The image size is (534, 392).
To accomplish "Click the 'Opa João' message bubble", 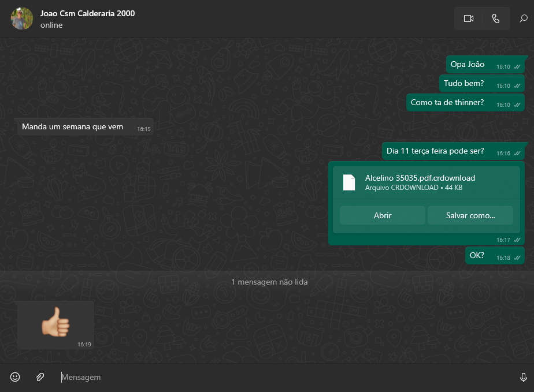I will pyautogui.click(x=468, y=65).
